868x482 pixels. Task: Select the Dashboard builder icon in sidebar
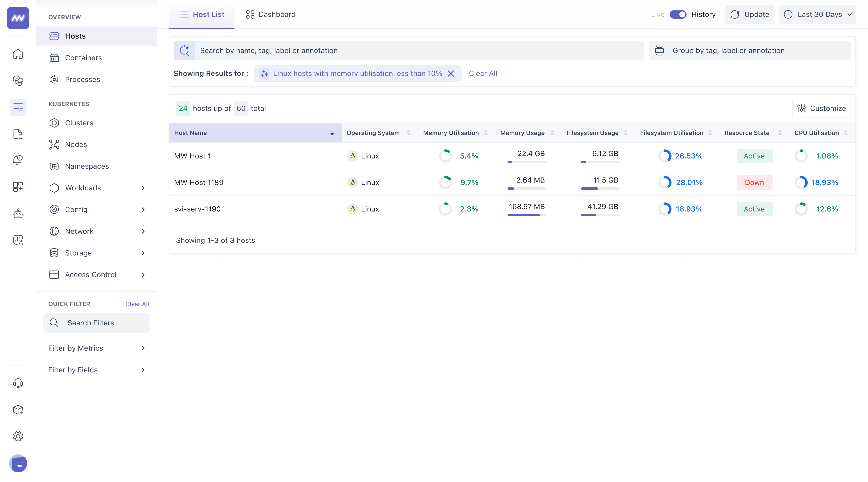pyautogui.click(x=18, y=187)
